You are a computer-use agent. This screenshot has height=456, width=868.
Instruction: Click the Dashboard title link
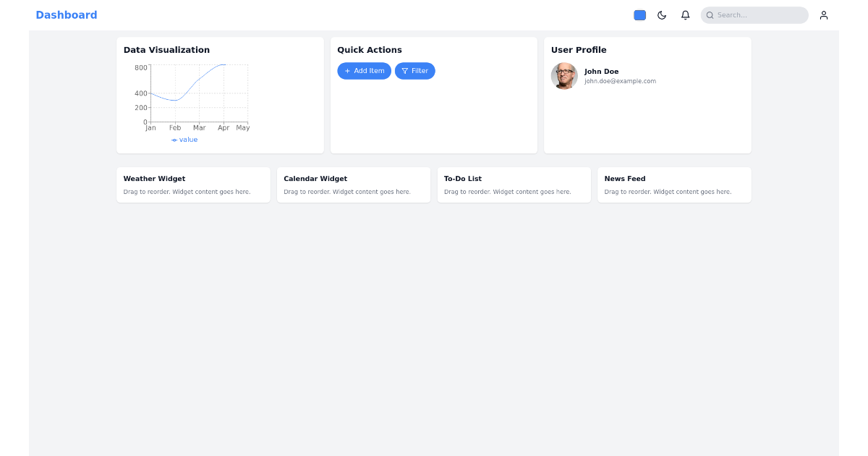click(x=67, y=14)
